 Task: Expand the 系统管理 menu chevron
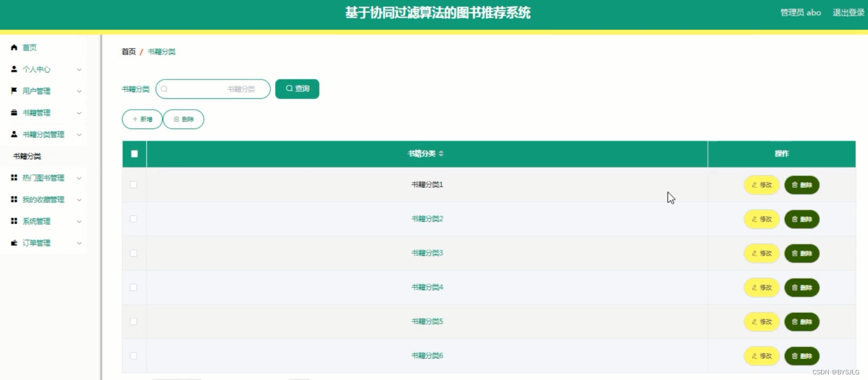point(79,221)
